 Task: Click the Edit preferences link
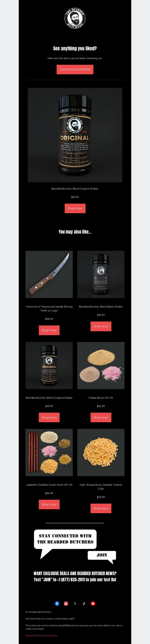click(x=34, y=635)
